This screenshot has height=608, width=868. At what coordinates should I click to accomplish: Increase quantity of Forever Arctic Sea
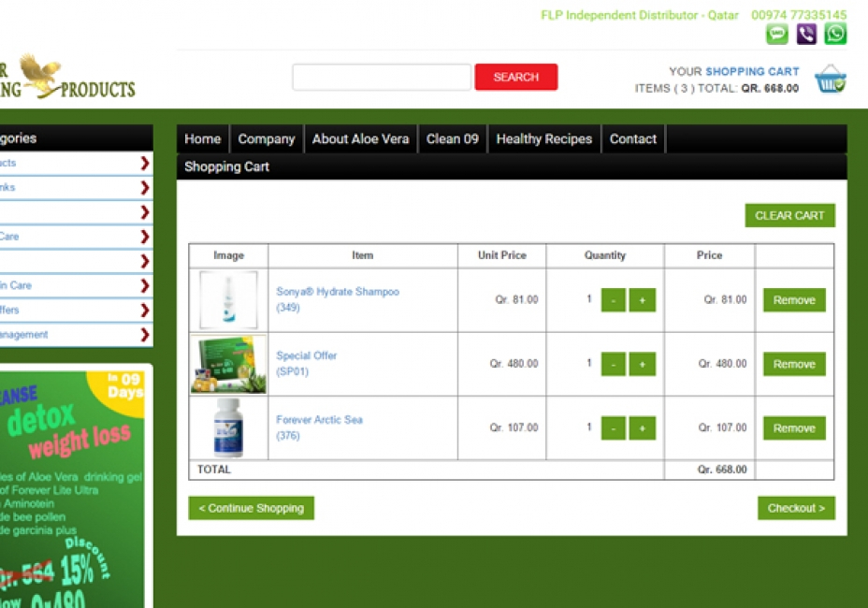click(643, 428)
